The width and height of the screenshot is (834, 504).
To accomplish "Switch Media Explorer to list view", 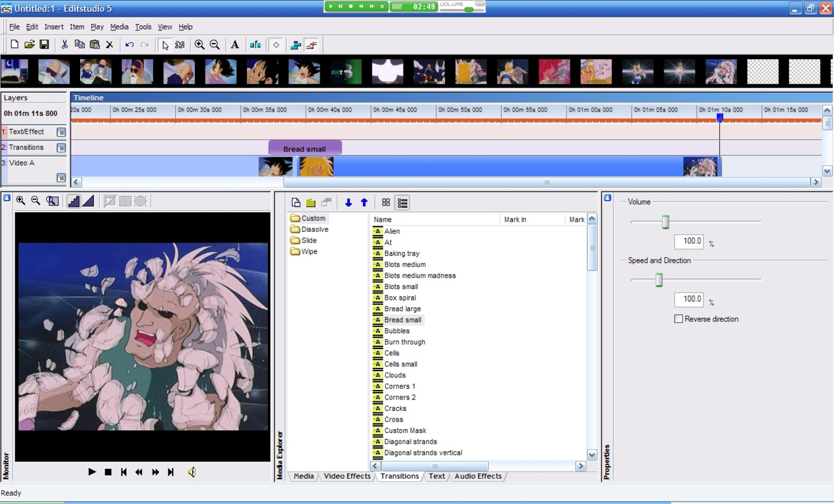I will point(402,202).
